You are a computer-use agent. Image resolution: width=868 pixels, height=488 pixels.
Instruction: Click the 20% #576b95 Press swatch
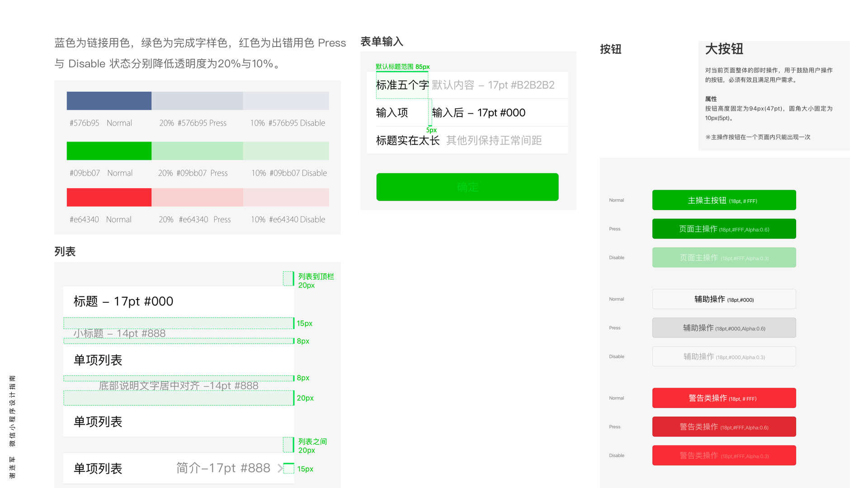point(197,101)
